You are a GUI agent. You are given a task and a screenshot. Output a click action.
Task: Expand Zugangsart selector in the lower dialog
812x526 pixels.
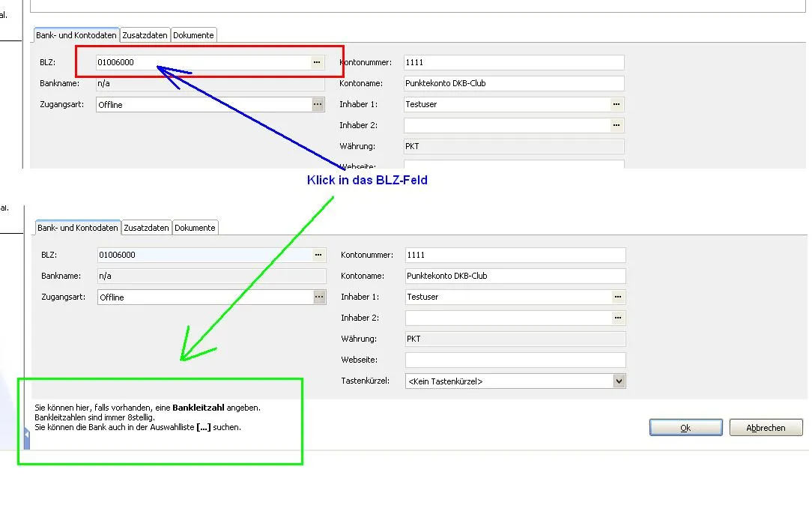pyautogui.click(x=319, y=297)
